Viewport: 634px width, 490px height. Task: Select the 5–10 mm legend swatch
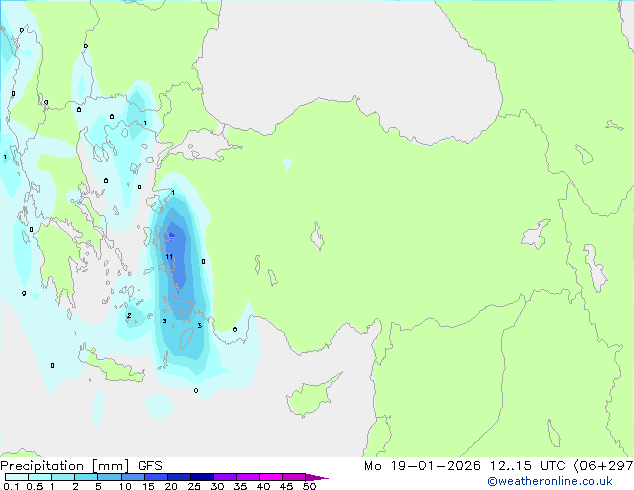click(109, 477)
